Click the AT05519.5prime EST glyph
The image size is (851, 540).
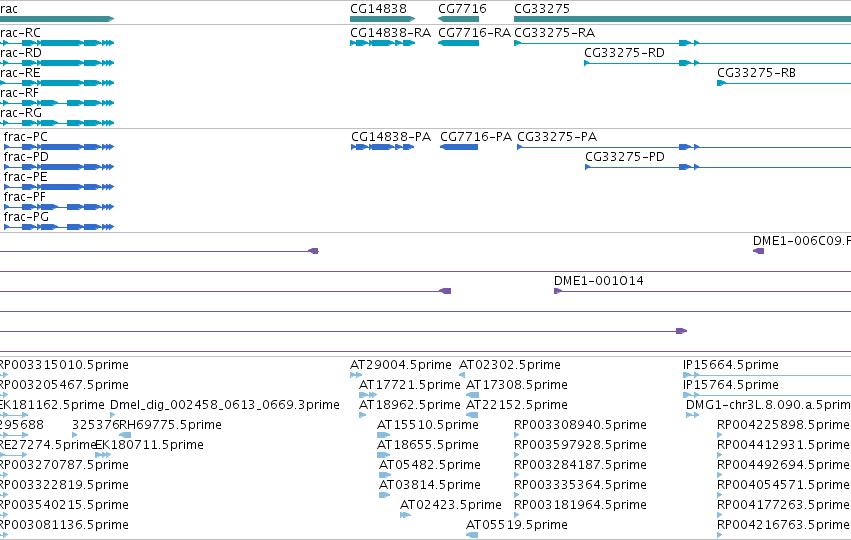[472, 535]
